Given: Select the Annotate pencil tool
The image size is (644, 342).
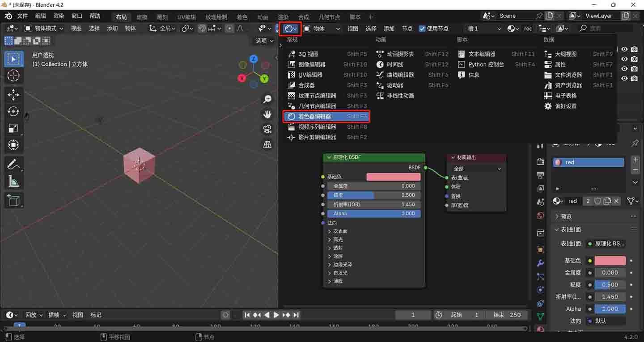Looking at the screenshot, I should click(13, 165).
